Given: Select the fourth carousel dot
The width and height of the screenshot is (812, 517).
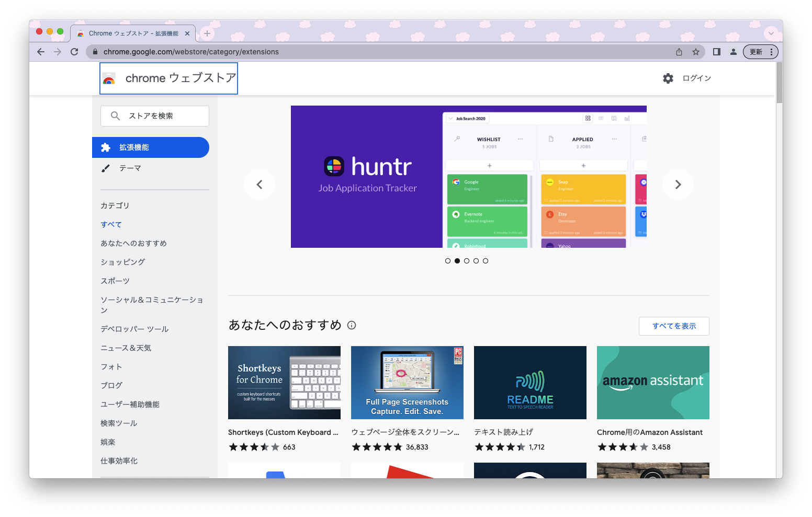Looking at the screenshot, I should [476, 261].
